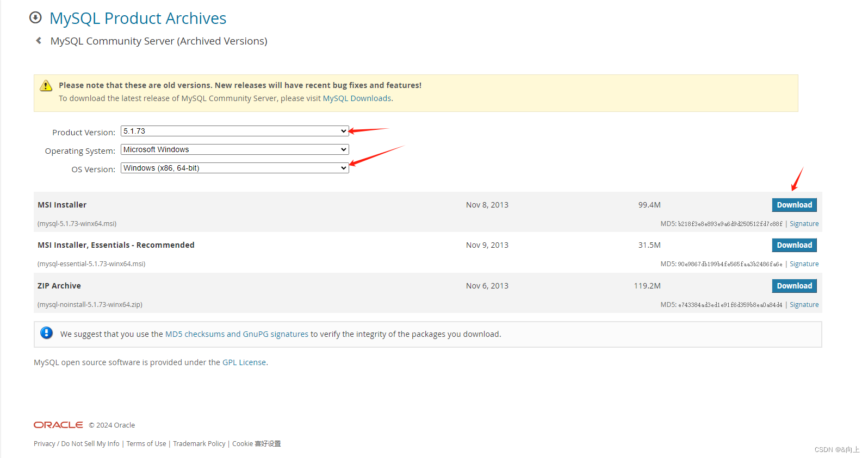Image resolution: width=868 pixels, height=458 pixels.
Task: Click MySQL Community Server (Archived Versions) text
Action: (159, 41)
